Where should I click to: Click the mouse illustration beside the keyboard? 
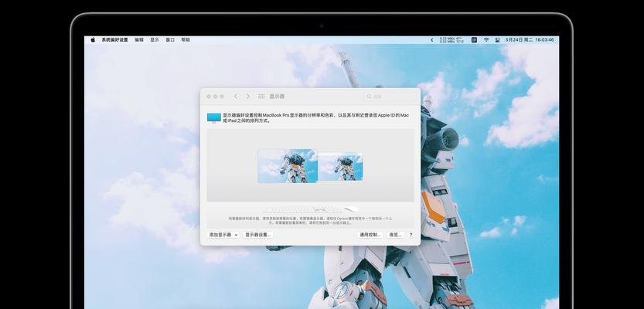point(351,209)
